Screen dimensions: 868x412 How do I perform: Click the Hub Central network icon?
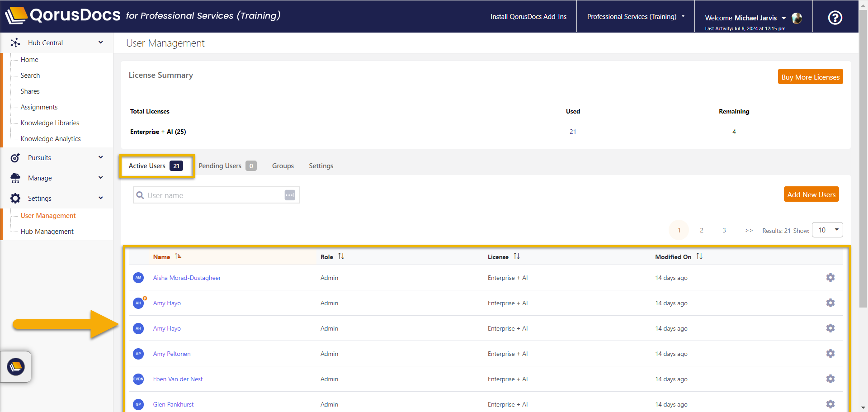pos(15,43)
